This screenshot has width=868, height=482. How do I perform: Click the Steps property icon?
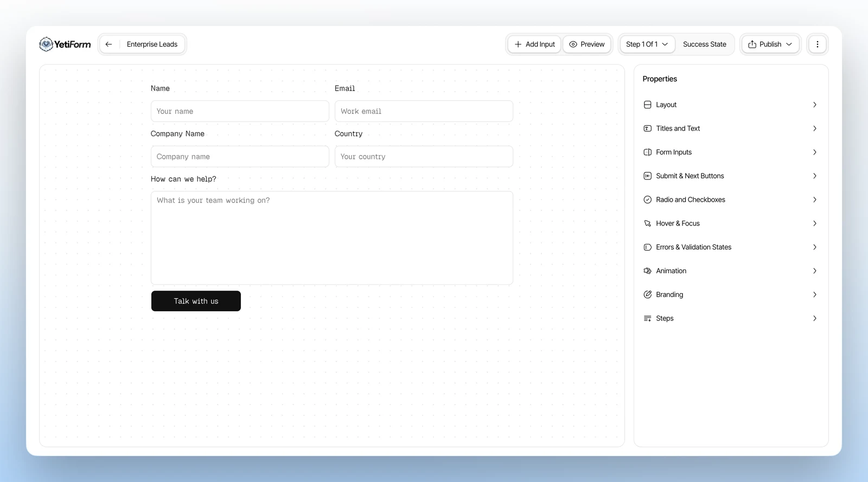[647, 318]
